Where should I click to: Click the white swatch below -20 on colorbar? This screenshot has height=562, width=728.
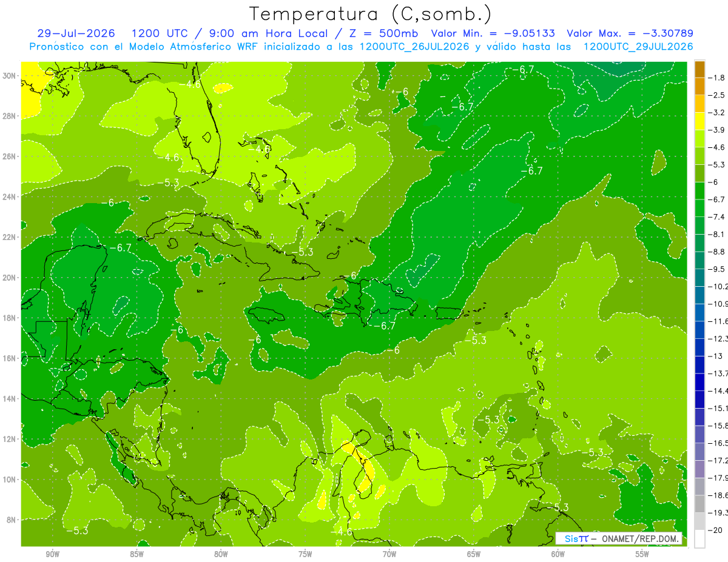(x=699, y=539)
